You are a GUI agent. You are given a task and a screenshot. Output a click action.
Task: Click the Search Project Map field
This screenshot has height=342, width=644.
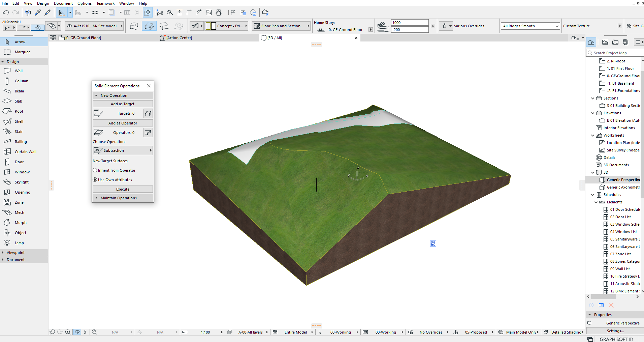coord(615,53)
